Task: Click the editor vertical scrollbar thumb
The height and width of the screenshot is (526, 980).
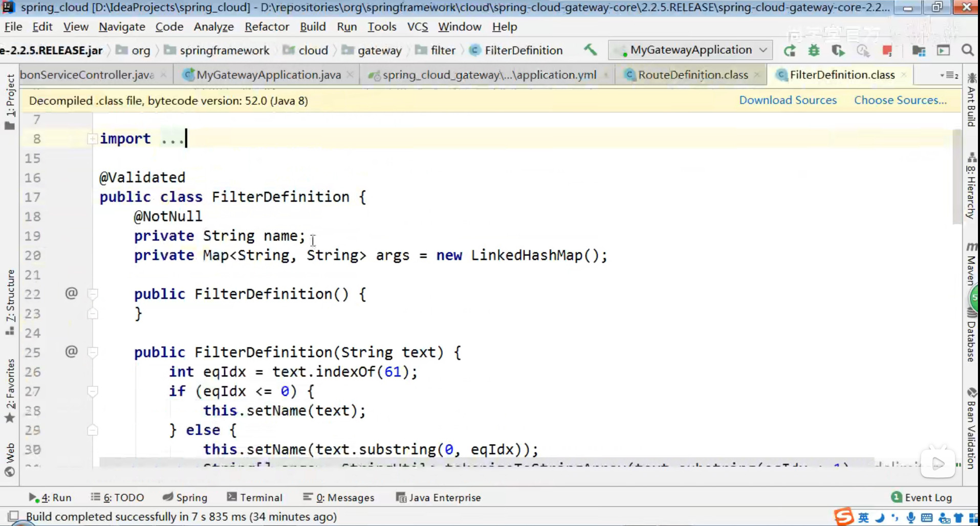Action: pos(957,177)
